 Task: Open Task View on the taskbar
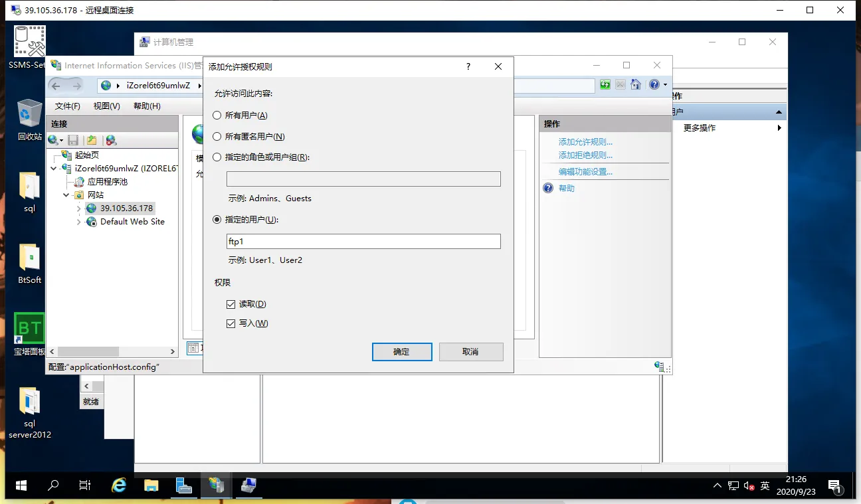tap(85, 485)
